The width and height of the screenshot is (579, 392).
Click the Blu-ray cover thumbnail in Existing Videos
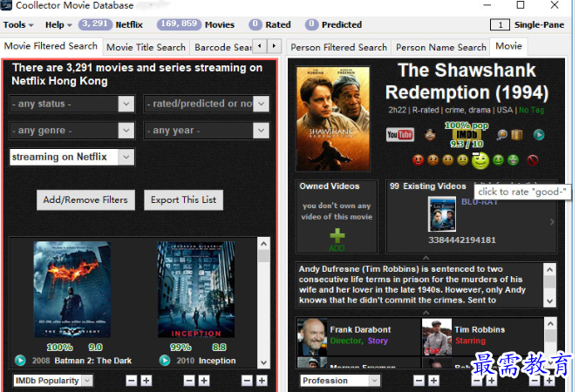441,214
